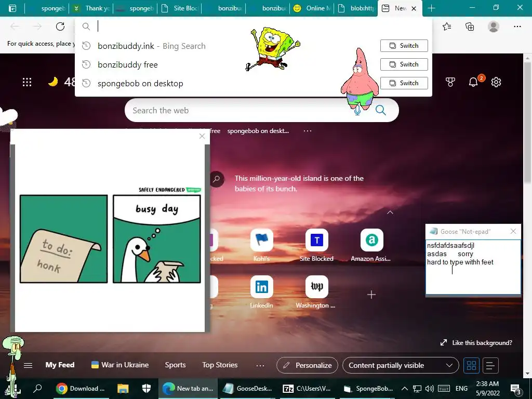Select the War in Ukraine feed tab
This screenshot has width=532, height=399.
[x=120, y=365]
